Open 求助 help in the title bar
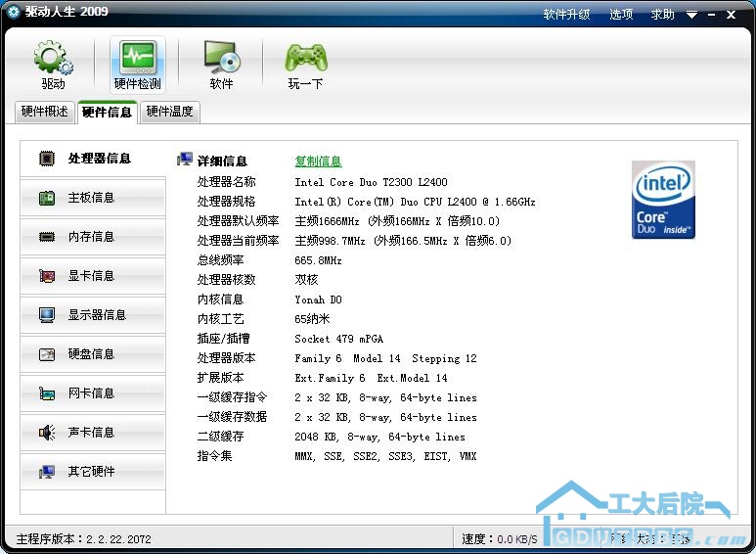Image resolution: width=756 pixels, height=554 pixels. pyautogui.click(x=662, y=15)
